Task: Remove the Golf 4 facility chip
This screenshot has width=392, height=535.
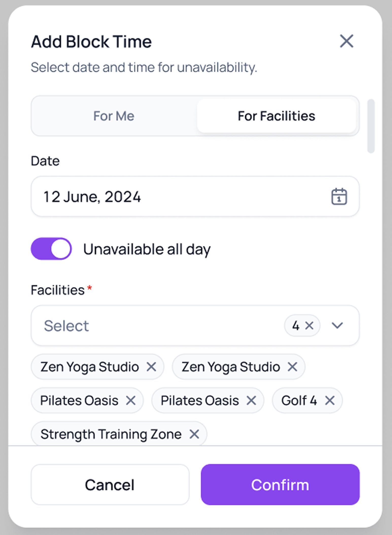Action: (330, 401)
